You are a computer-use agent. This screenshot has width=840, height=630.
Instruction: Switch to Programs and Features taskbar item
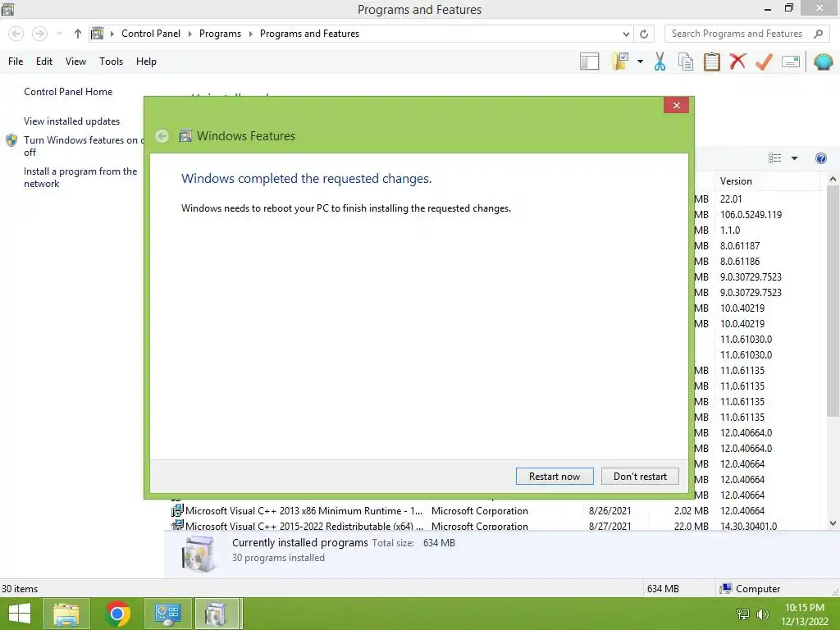(218, 614)
